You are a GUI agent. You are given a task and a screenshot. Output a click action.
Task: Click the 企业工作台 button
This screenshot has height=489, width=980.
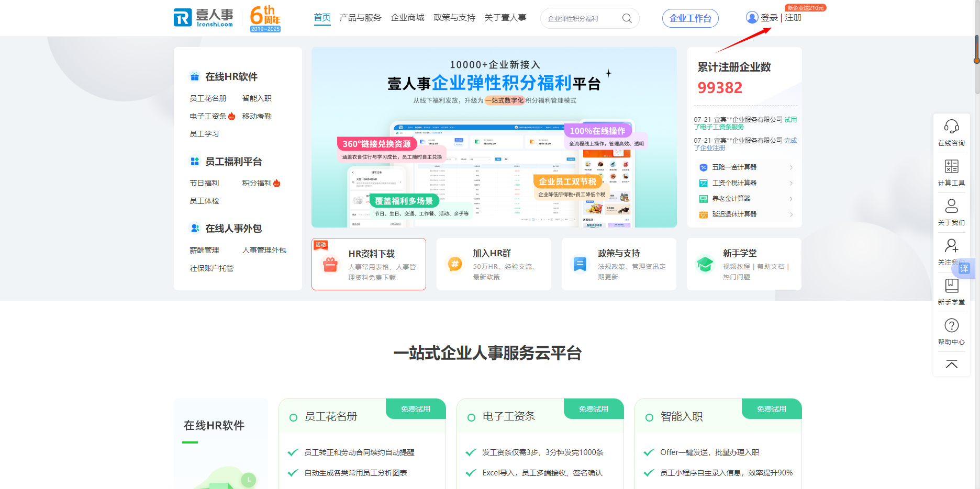(690, 18)
